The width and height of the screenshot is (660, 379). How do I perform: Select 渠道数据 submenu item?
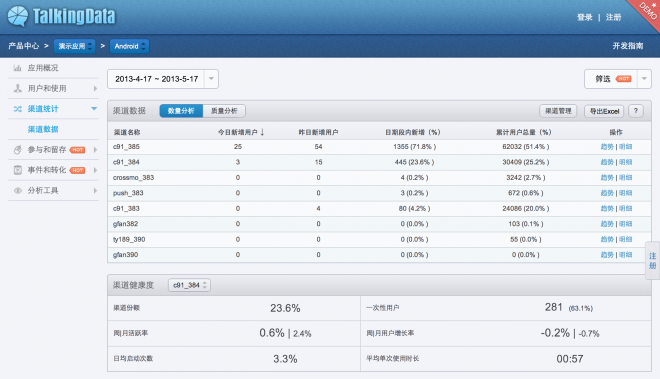(43, 129)
